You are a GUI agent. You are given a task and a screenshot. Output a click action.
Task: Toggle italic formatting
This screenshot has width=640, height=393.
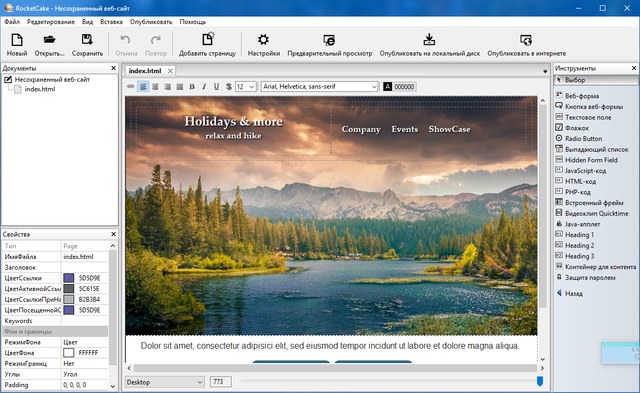(204, 87)
